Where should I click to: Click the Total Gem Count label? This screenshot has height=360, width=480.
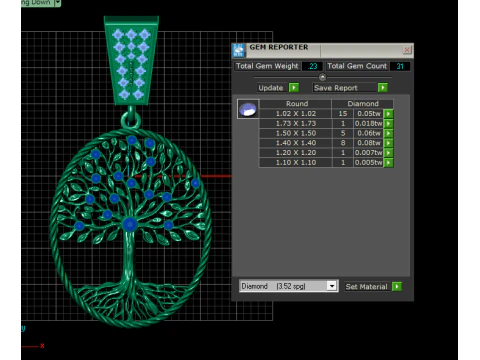point(357,66)
